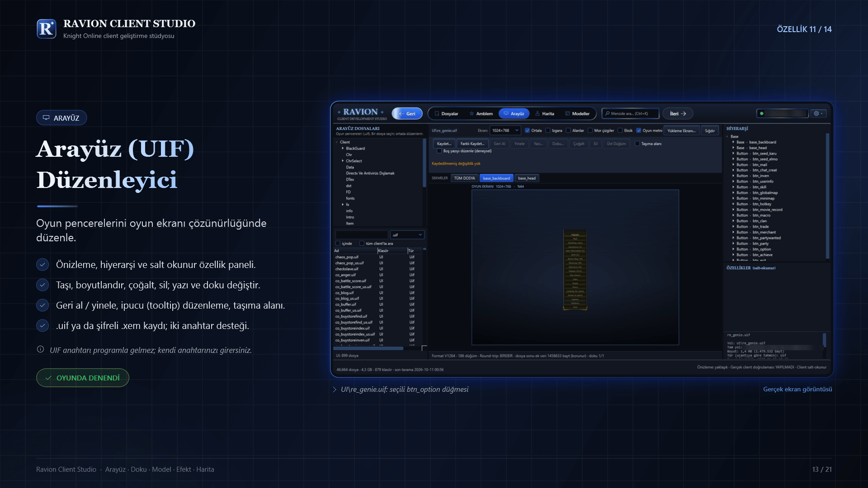
Task: Toggle the Oyun metni checkbox
Action: 639,131
